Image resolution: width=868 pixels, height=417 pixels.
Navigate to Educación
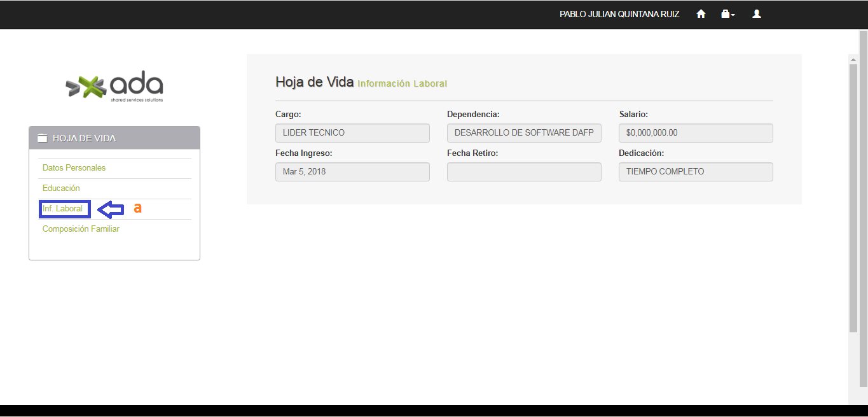[x=61, y=188]
